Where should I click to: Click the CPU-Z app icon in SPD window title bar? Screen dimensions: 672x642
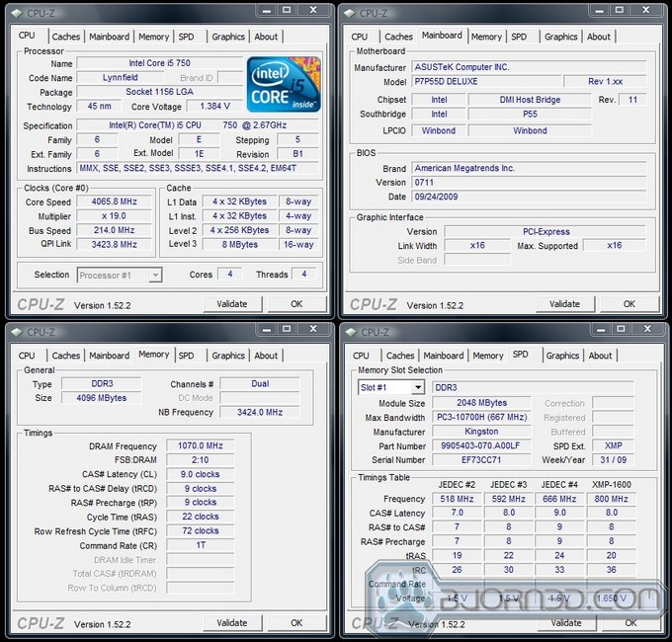351,332
